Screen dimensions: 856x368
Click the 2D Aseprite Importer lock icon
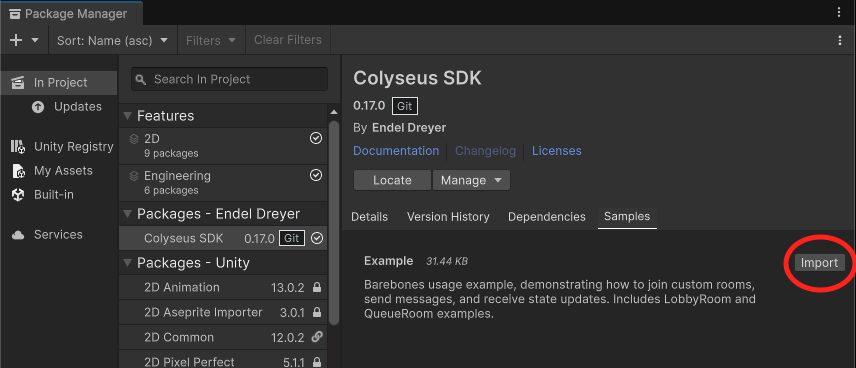[x=317, y=312]
